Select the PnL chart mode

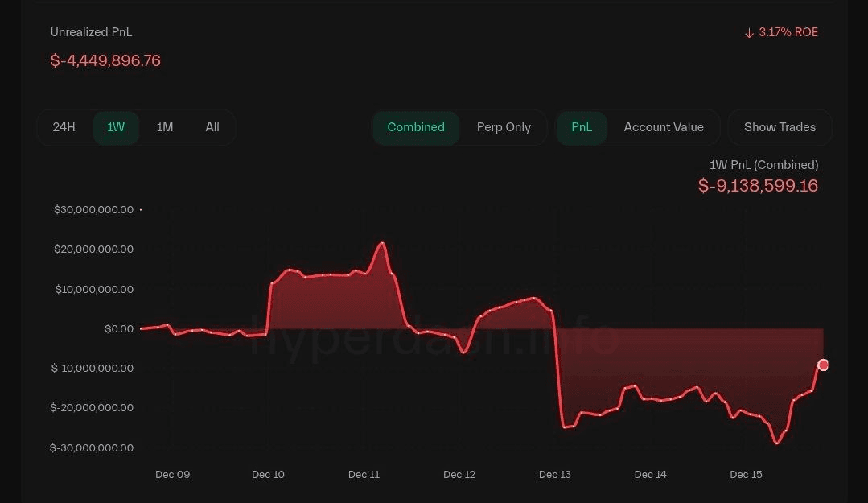pos(582,127)
